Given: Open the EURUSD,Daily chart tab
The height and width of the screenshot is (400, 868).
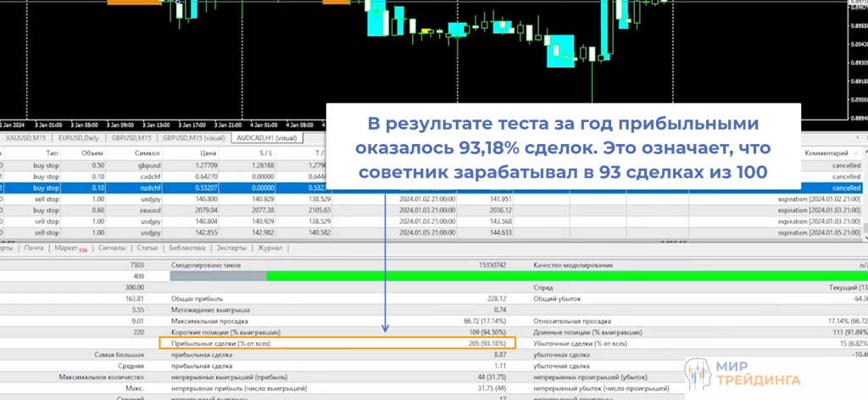Looking at the screenshot, I should [x=78, y=136].
